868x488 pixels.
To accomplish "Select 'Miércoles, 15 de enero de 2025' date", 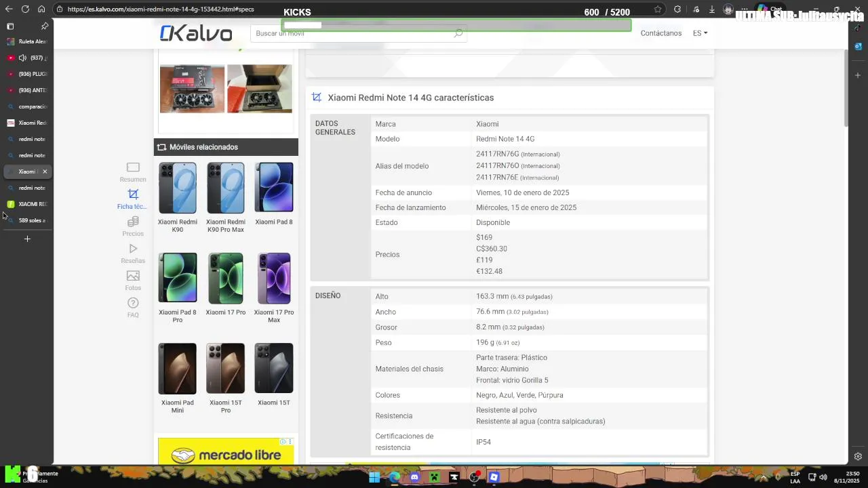I will [526, 207].
